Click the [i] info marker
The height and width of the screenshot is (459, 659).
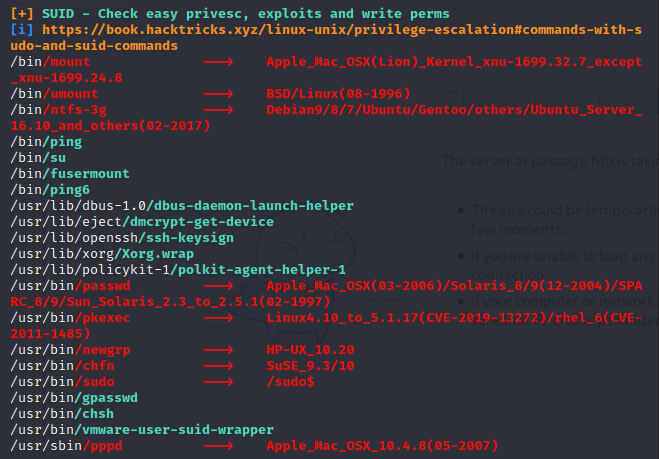22,30
